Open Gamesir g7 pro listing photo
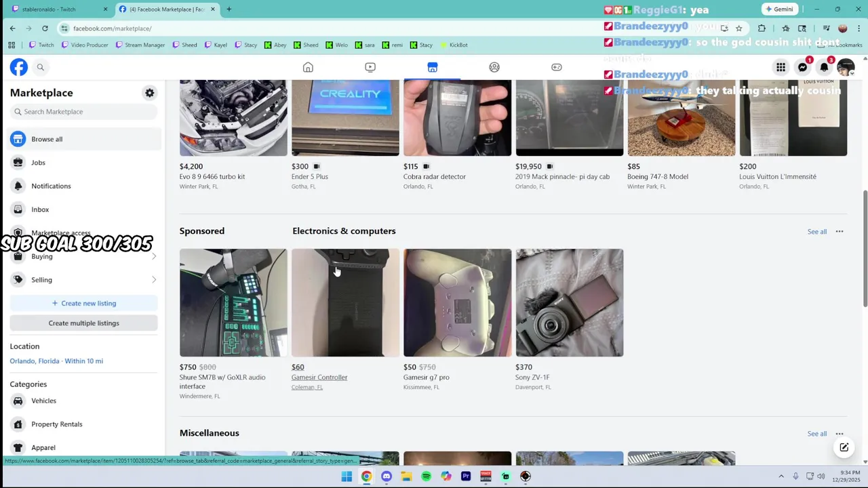 coord(458,302)
